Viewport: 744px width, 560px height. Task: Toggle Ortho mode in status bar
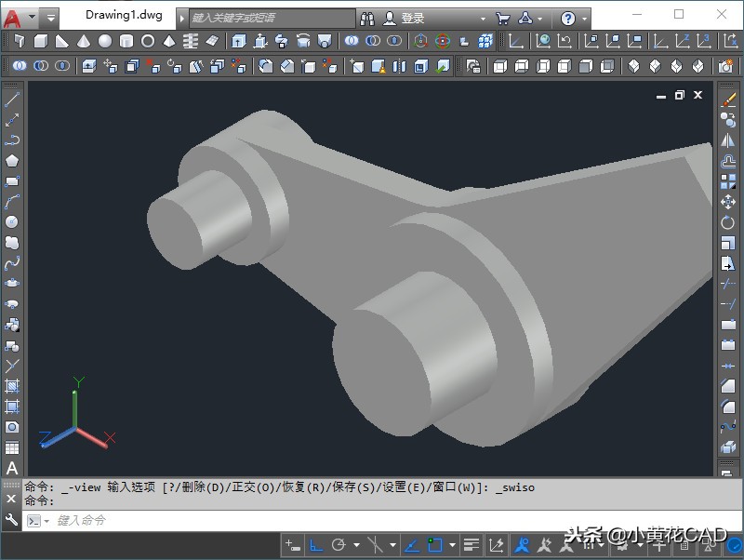pos(316,545)
